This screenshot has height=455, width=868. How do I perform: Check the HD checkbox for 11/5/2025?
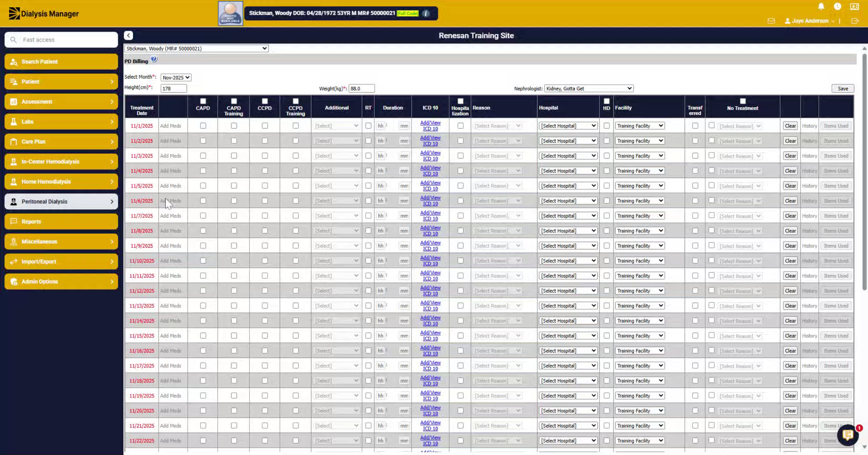tap(607, 186)
